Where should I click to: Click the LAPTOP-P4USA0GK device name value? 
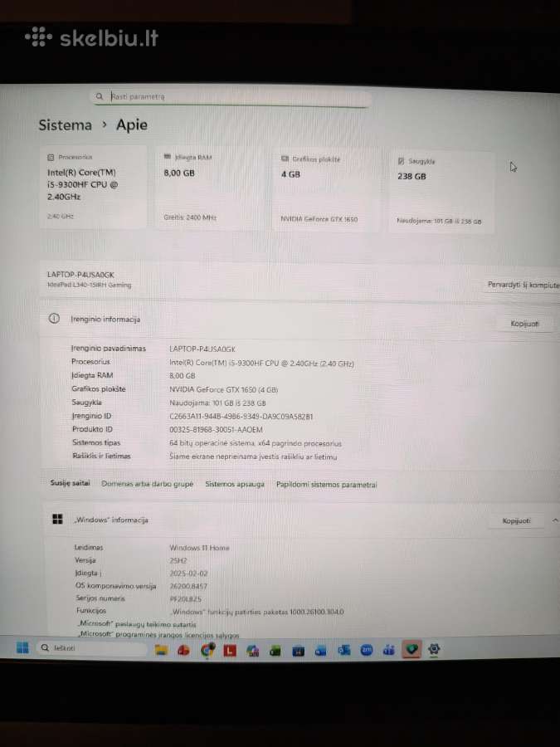tap(202, 349)
